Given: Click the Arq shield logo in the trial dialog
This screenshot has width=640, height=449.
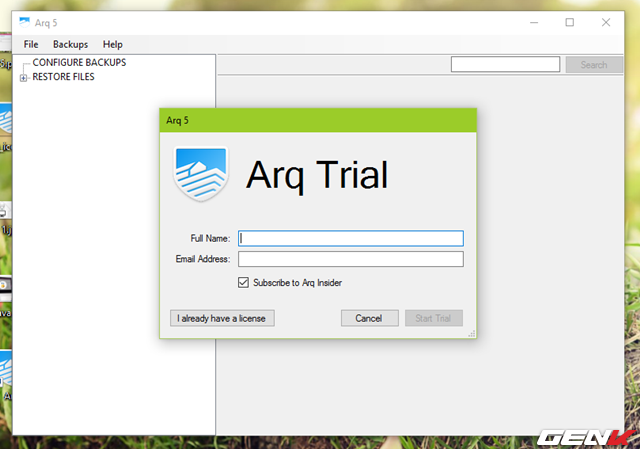Looking at the screenshot, I should [x=201, y=175].
